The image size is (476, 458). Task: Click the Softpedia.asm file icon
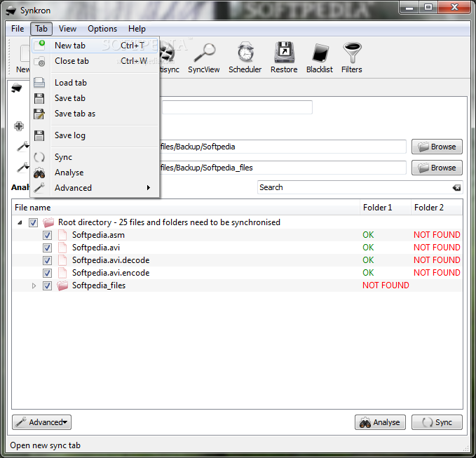62,235
